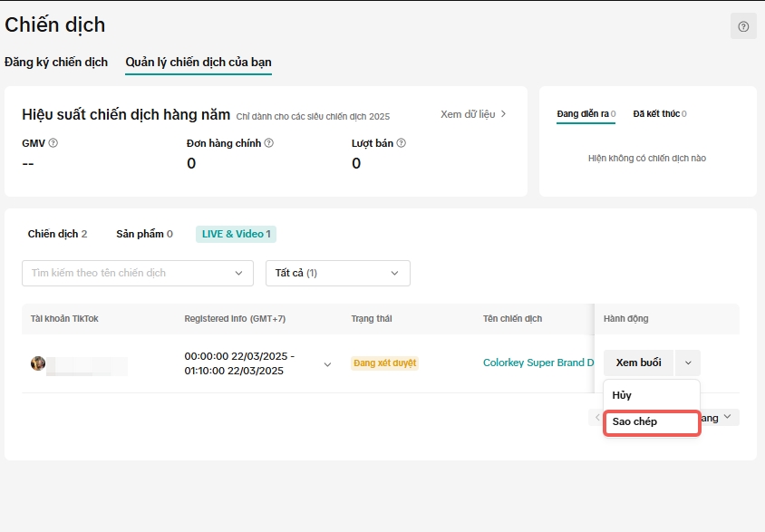Switch to Đăng ký chiến dịch tab

point(56,63)
